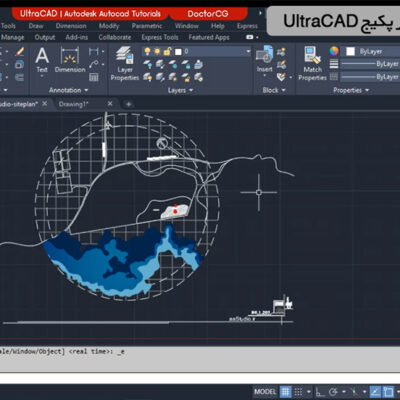Click the ribbon minimize toggle button after Featured Apps
The width and height of the screenshot is (400, 400).
(250, 37)
